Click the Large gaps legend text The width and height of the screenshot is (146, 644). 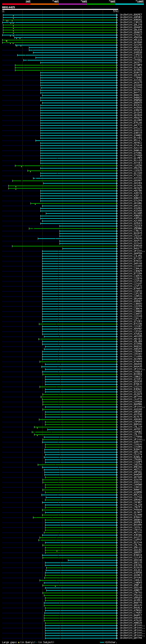pyautogui.click(x=28, y=642)
